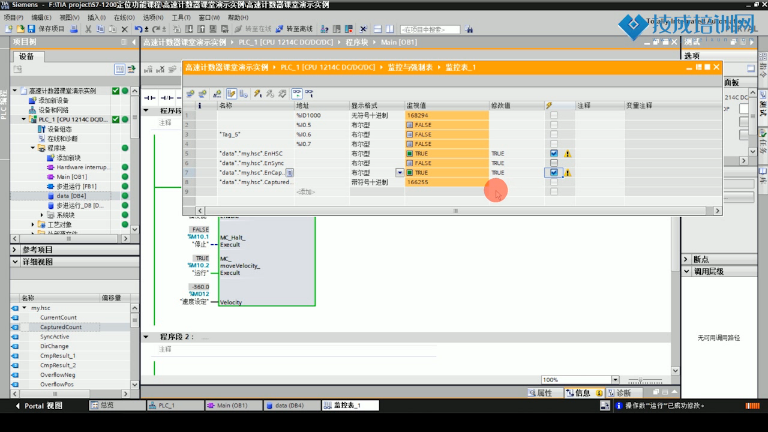Click the 总览 overview button

(x=117, y=406)
